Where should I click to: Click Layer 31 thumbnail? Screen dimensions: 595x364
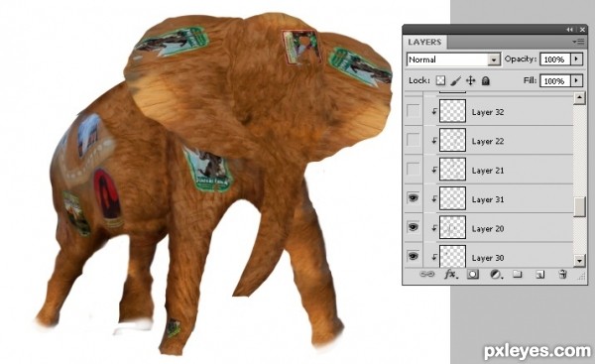(x=453, y=198)
